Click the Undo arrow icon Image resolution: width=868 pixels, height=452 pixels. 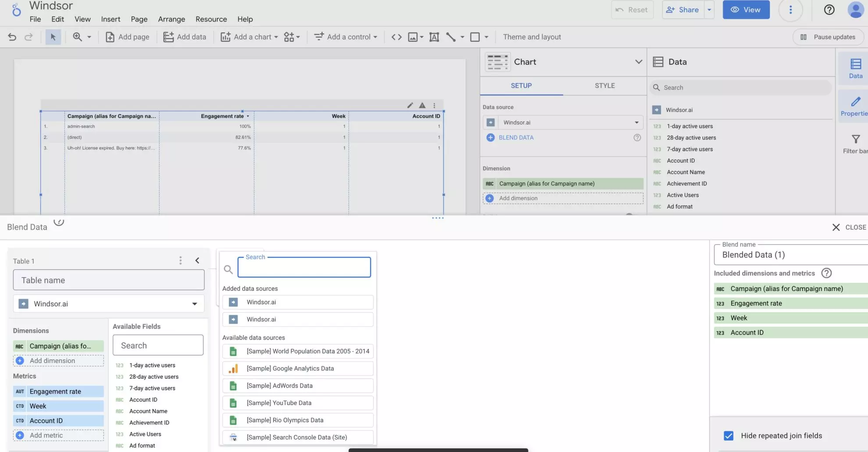(12, 37)
